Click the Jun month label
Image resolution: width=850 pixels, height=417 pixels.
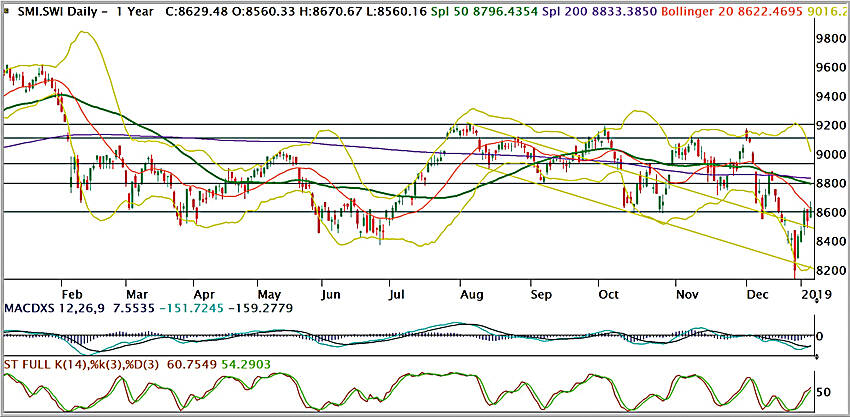point(332,294)
